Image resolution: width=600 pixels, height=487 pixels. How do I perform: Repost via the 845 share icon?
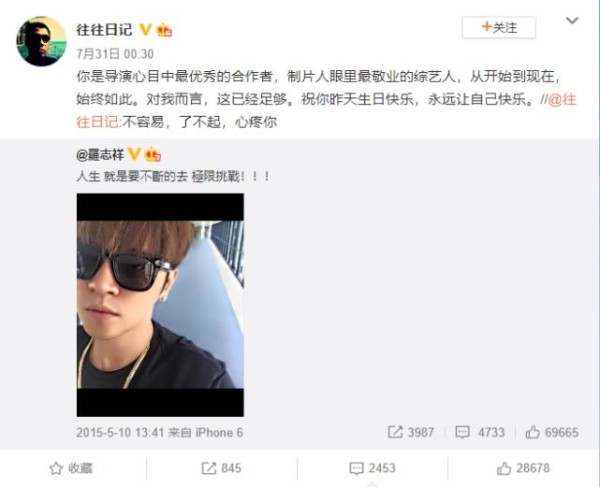pos(221,468)
